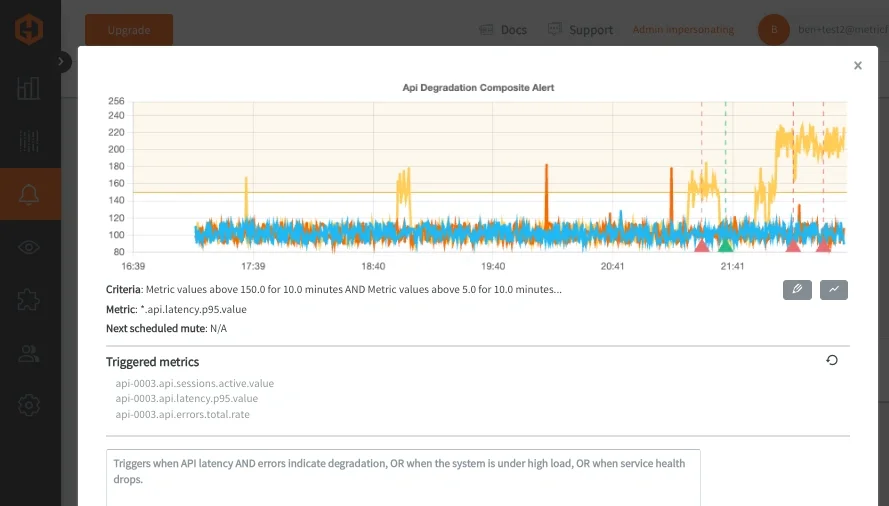Image resolution: width=889 pixels, height=506 pixels.
Task: Click the Metric *.api.latency.p95.value text
Action: pos(176,310)
